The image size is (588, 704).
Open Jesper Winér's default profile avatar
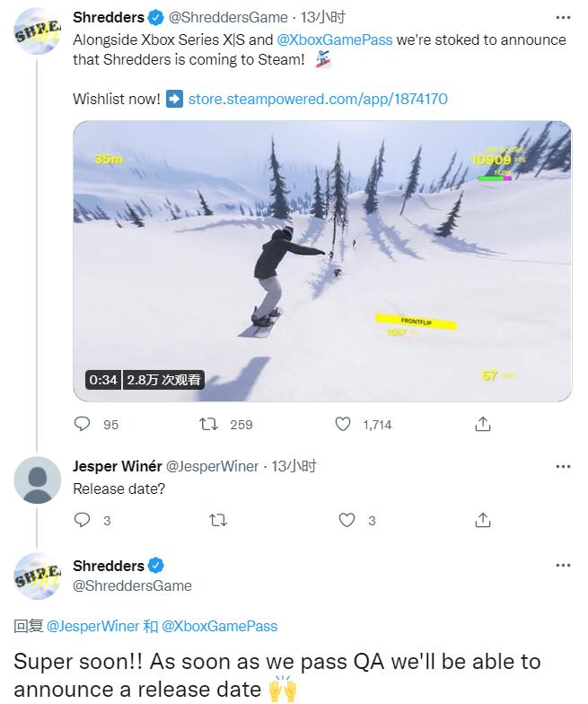coord(38,480)
